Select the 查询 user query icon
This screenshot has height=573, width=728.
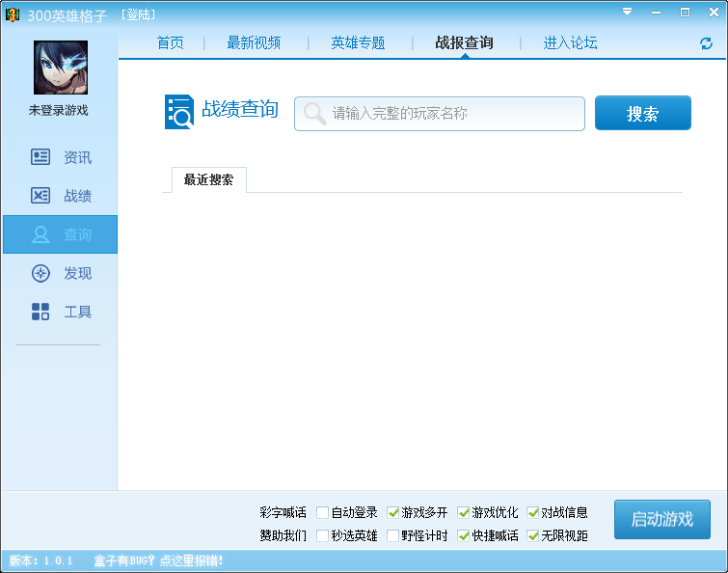point(40,234)
